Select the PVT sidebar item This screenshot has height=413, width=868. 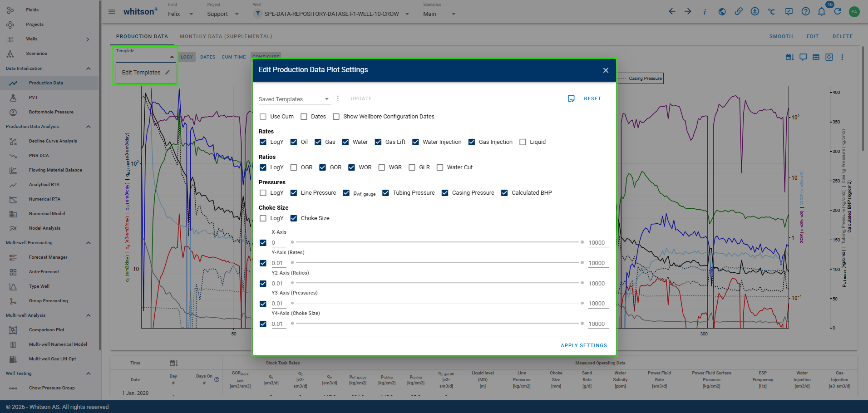34,98
